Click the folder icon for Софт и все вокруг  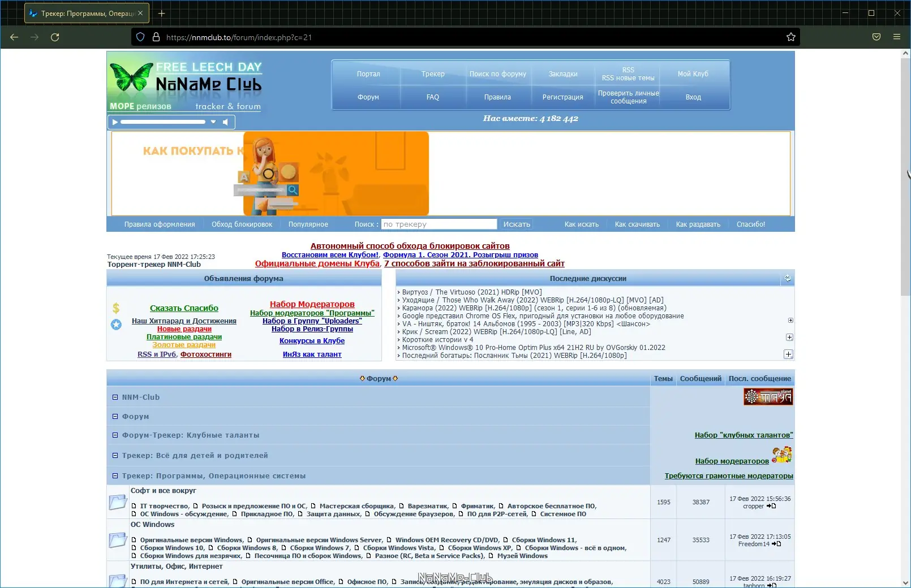coord(118,502)
